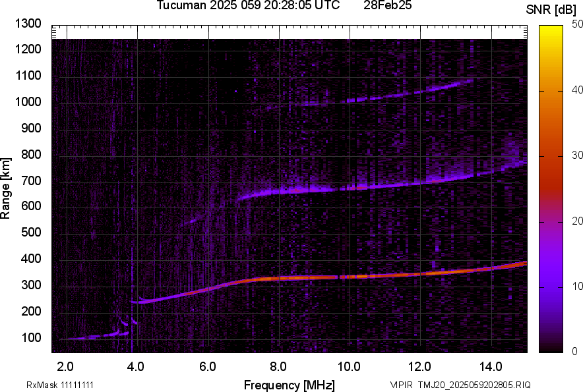
Task: Click the colorbar tick label 10
Action: coord(578,286)
